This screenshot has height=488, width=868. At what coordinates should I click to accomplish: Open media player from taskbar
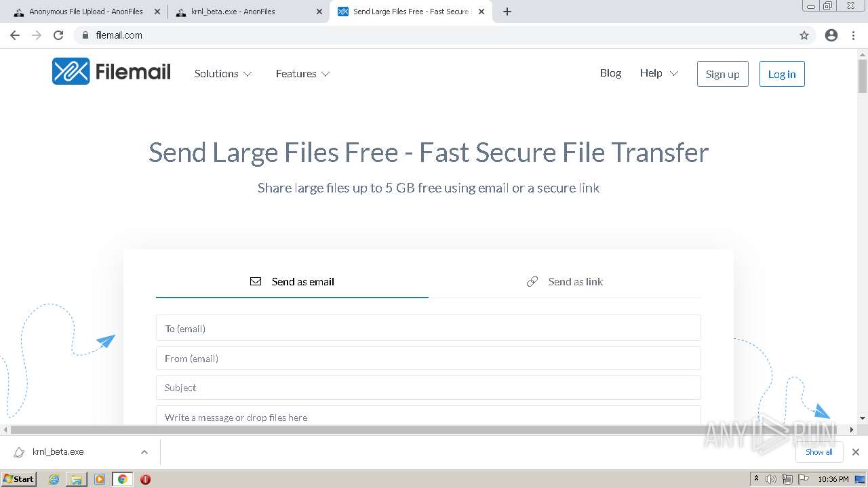pos(100,479)
